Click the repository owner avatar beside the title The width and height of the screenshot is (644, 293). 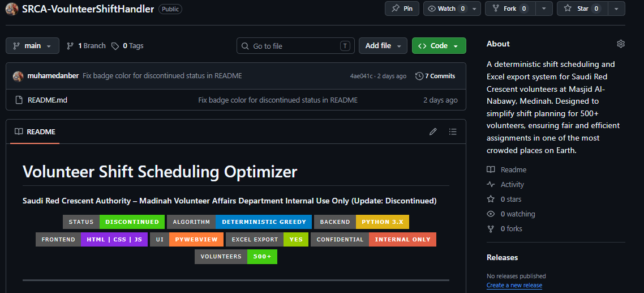[x=12, y=9]
